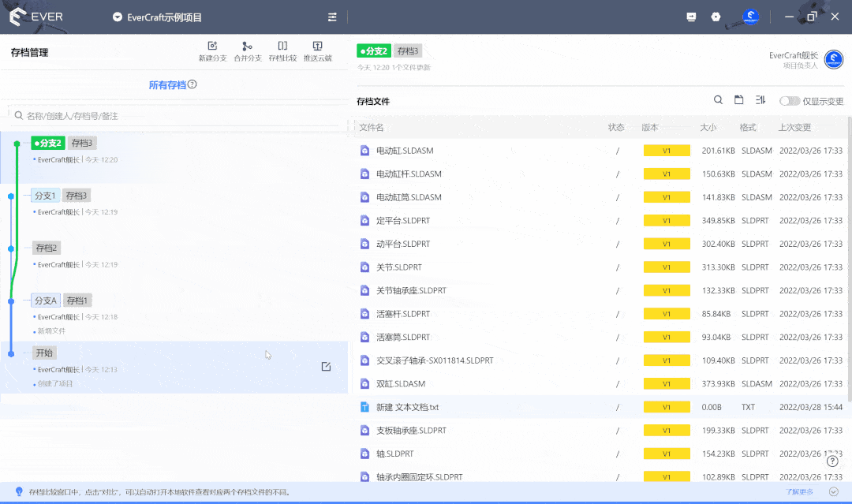Screen dimensions: 852x504
Task: Select file 双缸.SLDASM
Action: coord(600,384)
